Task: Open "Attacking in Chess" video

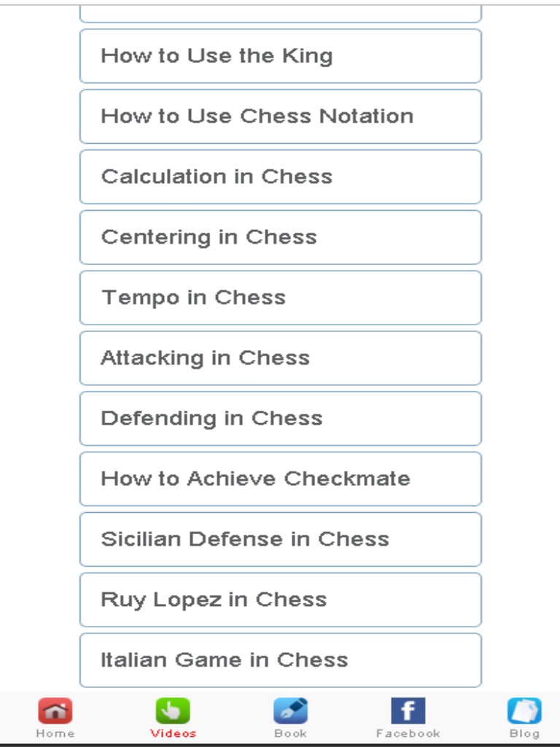Action: 280,358
